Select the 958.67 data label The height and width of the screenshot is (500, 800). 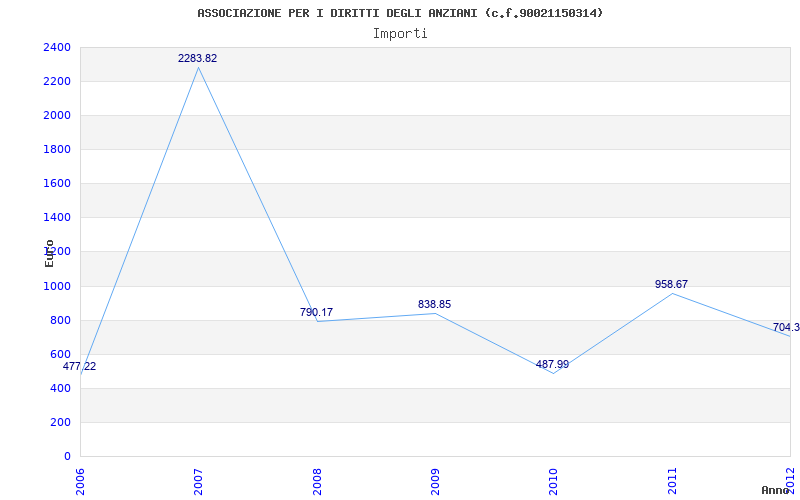671,284
